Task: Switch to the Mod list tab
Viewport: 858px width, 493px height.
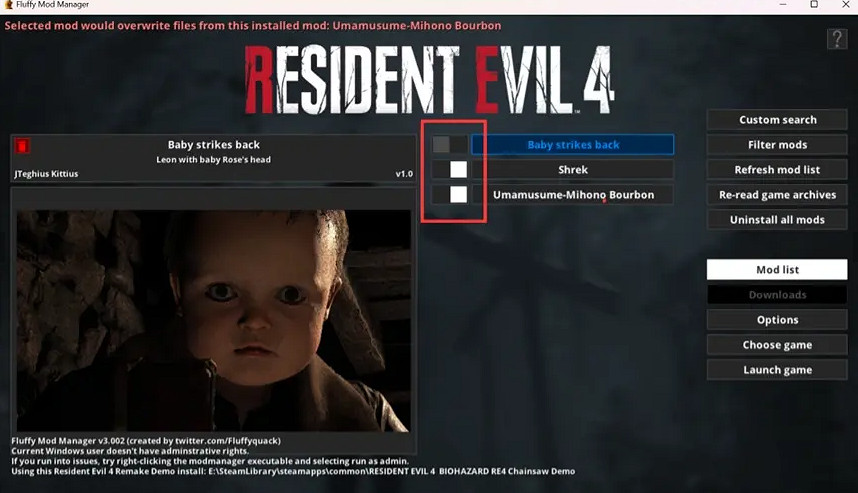Action: 777,270
